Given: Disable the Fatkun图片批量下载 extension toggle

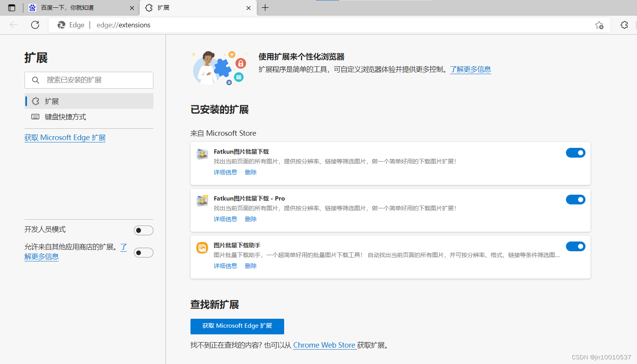Looking at the screenshot, I should point(576,153).
